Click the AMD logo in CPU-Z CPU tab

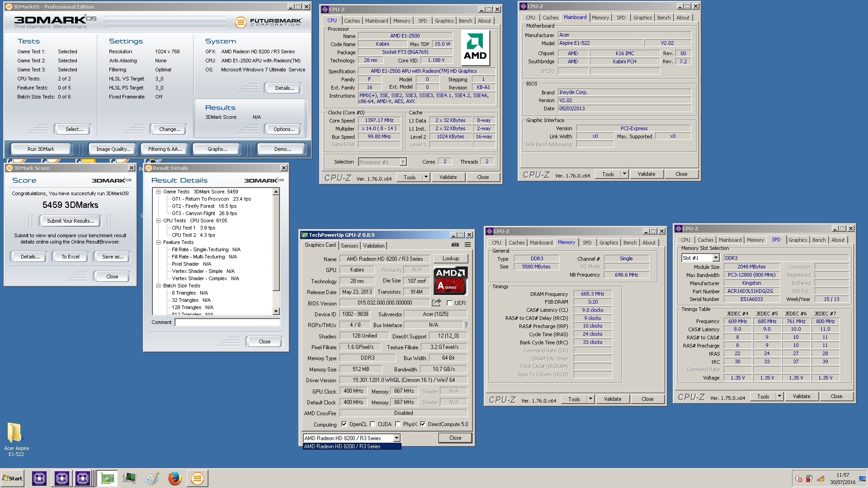tap(475, 48)
